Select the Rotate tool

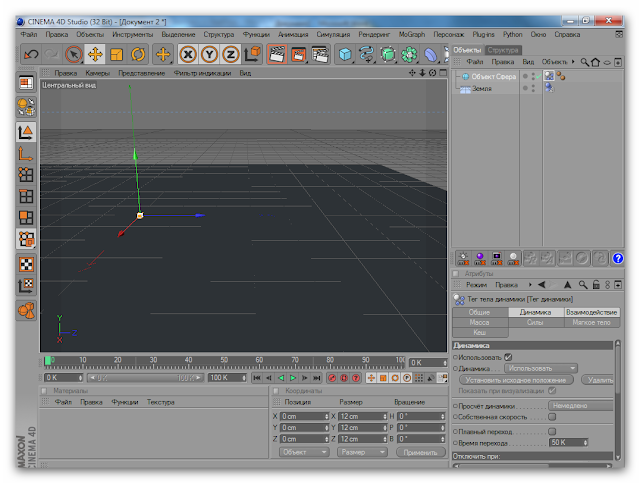click(139, 54)
